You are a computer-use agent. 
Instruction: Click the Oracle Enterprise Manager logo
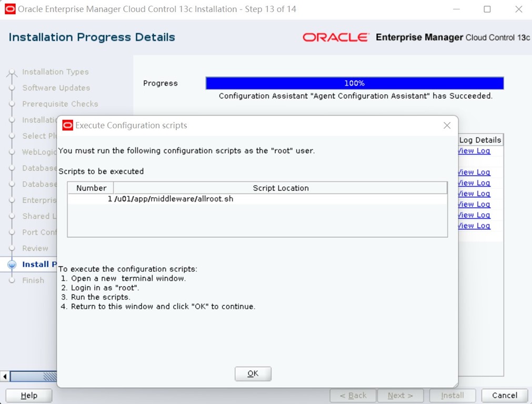pyautogui.click(x=416, y=37)
